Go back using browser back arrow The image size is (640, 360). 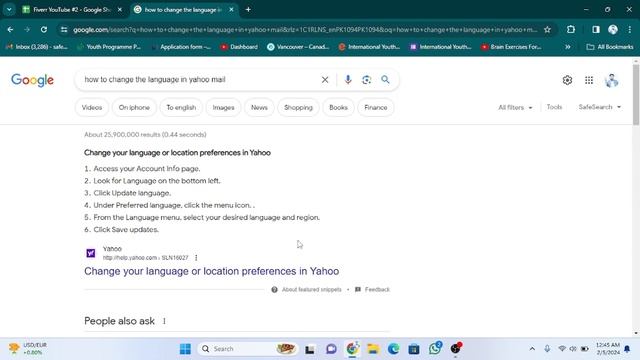10,29
